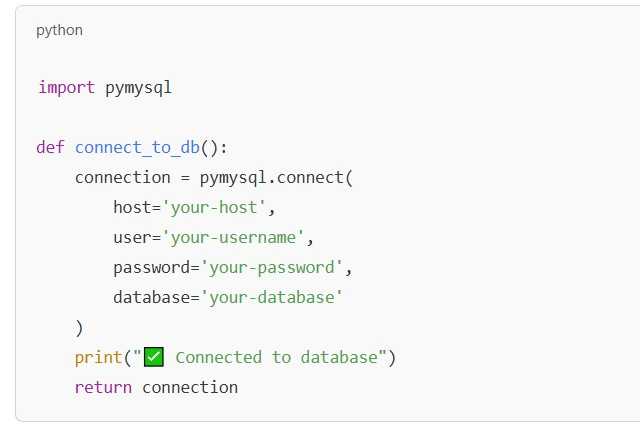The height and width of the screenshot is (425, 640).
Task: Click the connect_to_db function name
Action: coord(137,147)
